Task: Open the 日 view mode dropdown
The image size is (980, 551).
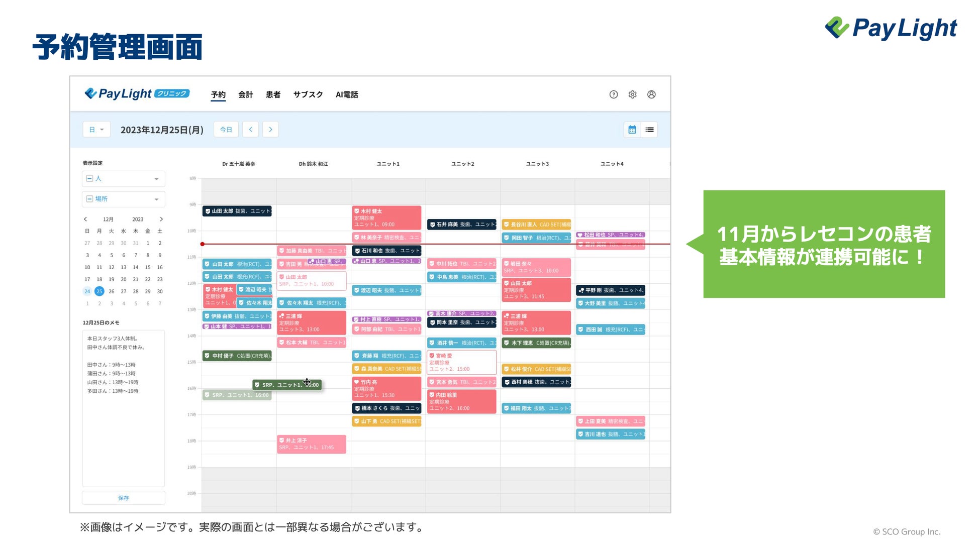Action: click(96, 130)
